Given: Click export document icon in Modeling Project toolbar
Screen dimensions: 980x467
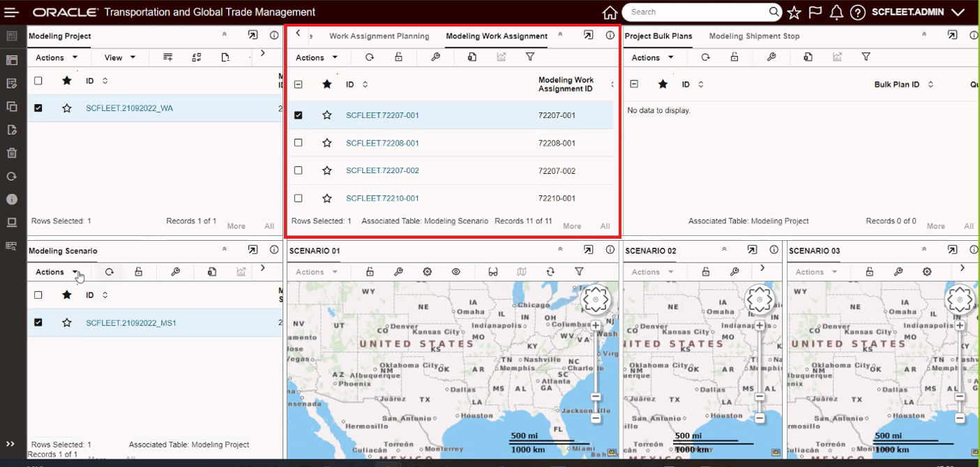Looking at the screenshot, I should (x=225, y=57).
